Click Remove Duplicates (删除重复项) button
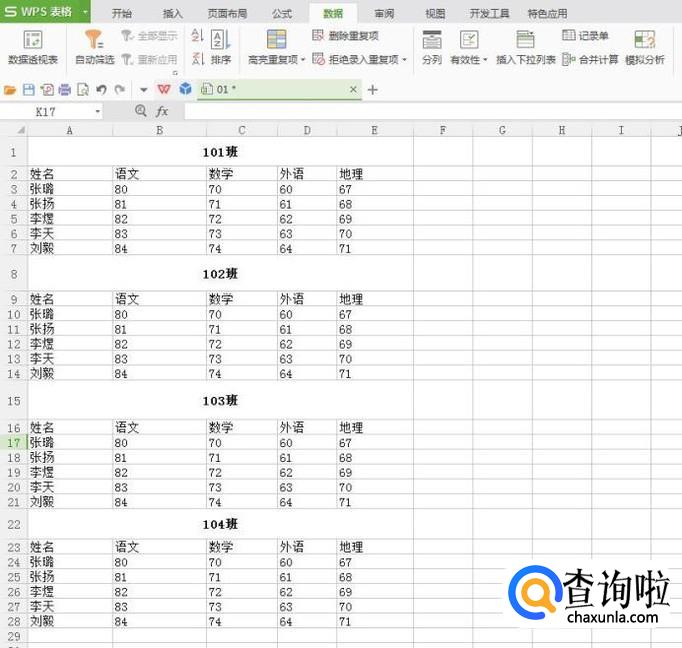Screen dimensions: 682x648 [345, 36]
